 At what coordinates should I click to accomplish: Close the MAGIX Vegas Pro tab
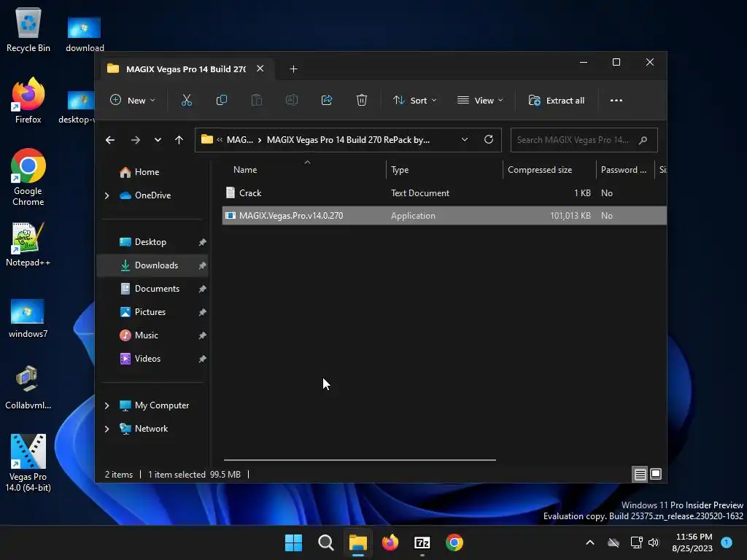[x=260, y=69]
